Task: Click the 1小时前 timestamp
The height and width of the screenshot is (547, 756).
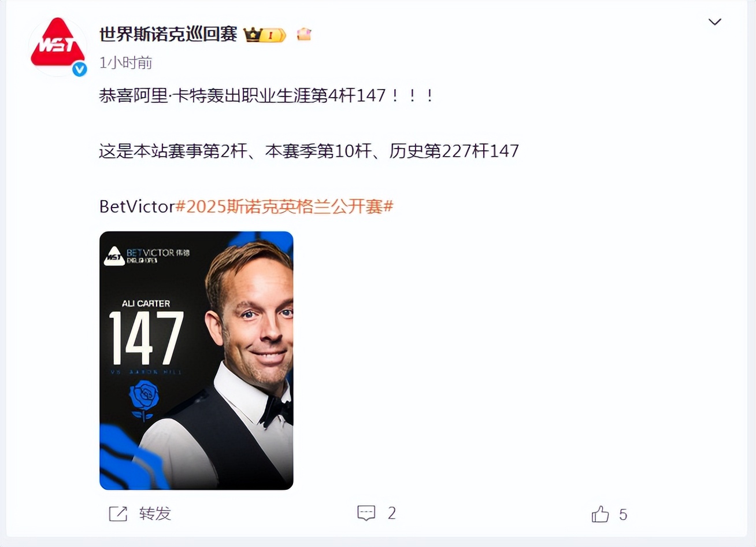Action: click(125, 62)
